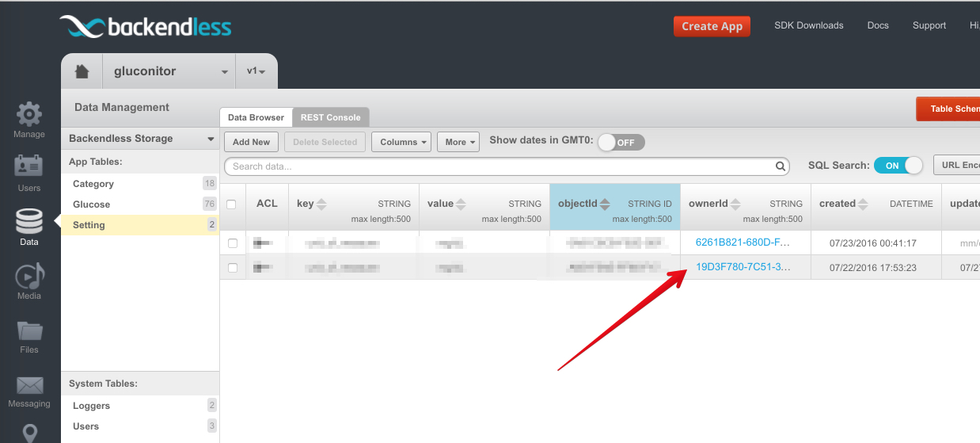Click the Table Schema button
Viewport: 980px width, 443px height.
(948, 109)
